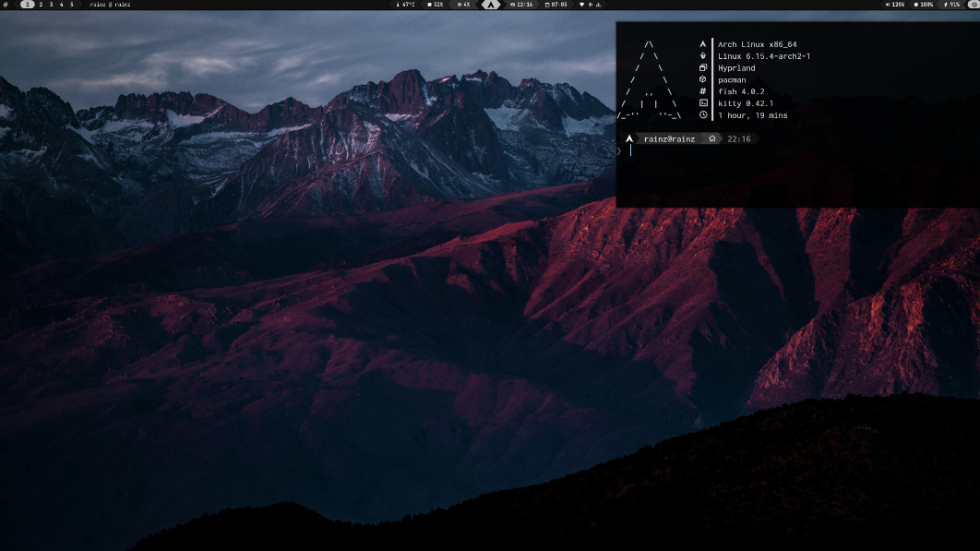This screenshot has height=551, width=980.
Task: Select the active workspace 1 pill
Action: (27, 5)
